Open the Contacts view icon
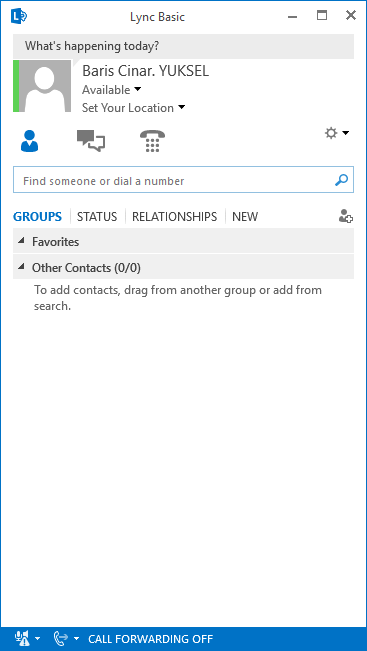This screenshot has width=367, height=651. 29,141
